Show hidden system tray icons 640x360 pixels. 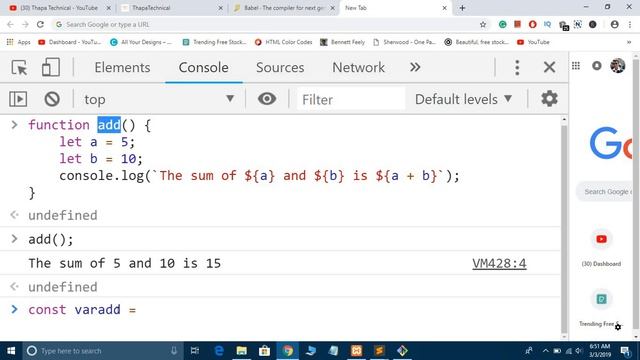pos(545,351)
